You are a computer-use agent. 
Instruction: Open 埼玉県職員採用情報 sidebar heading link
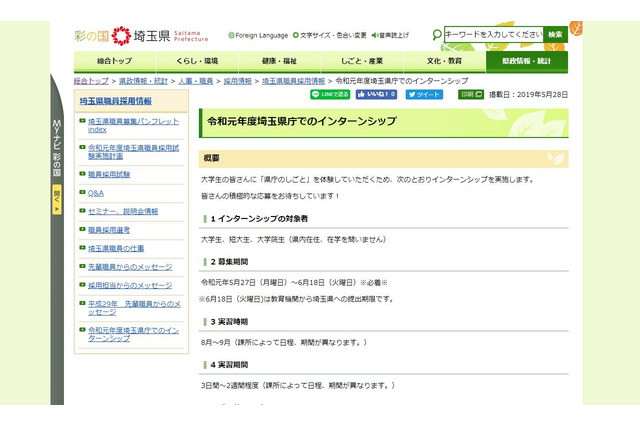pyautogui.click(x=116, y=101)
